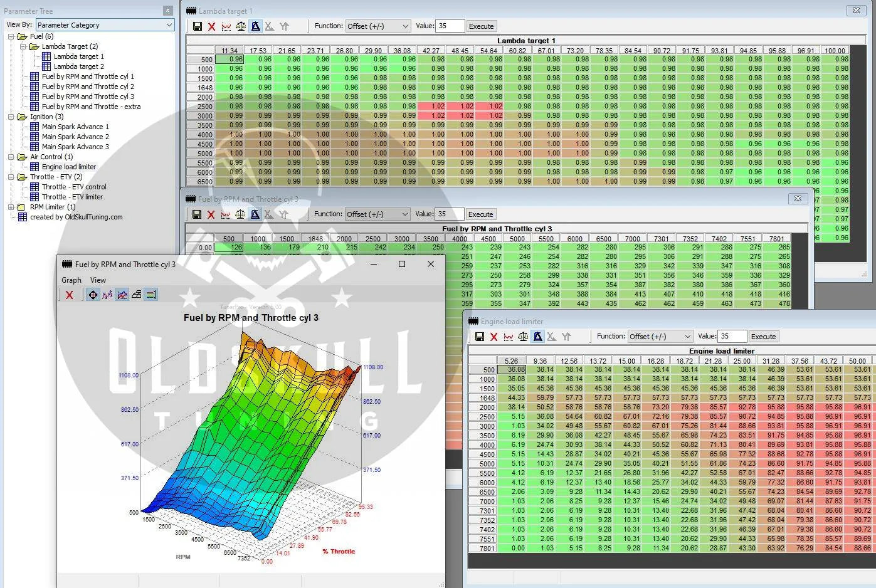Open the View menu in graph window
The height and width of the screenshot is (588, 876).
coord(98,280)
